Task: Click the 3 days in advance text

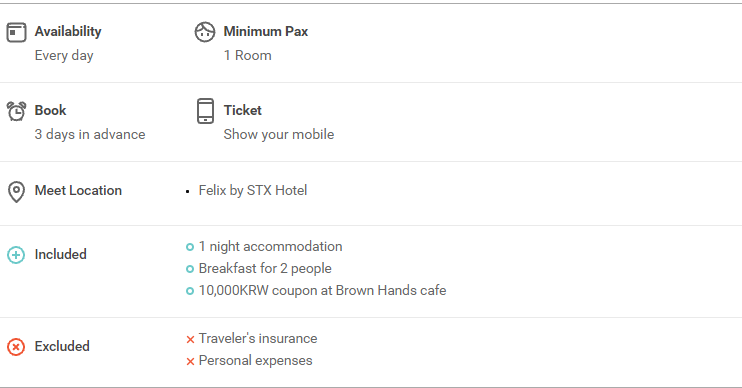Action: point(90,134)
